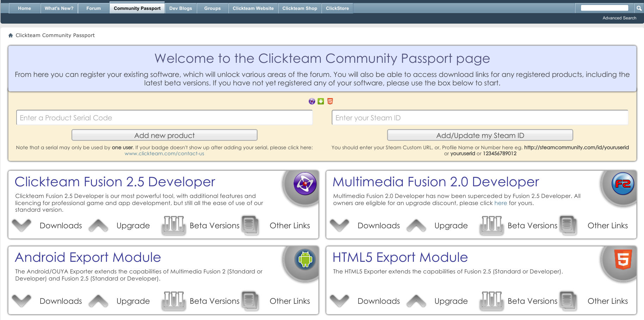Select the Community Passport tab
Screen dimensions: 644x320
click(137, 8)
